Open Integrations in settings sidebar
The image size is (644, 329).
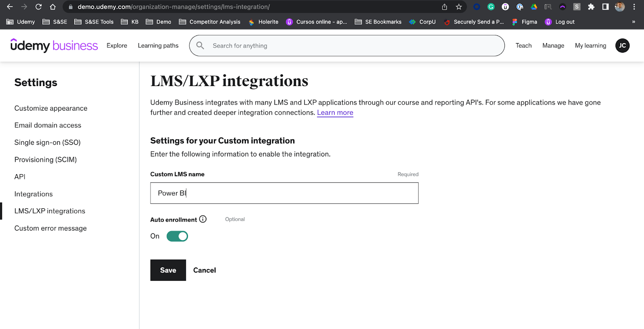[x=33, y=194]
